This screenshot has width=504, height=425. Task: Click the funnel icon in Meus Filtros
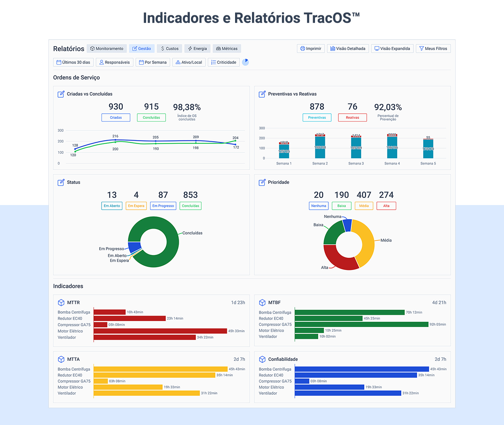point(421,48)
